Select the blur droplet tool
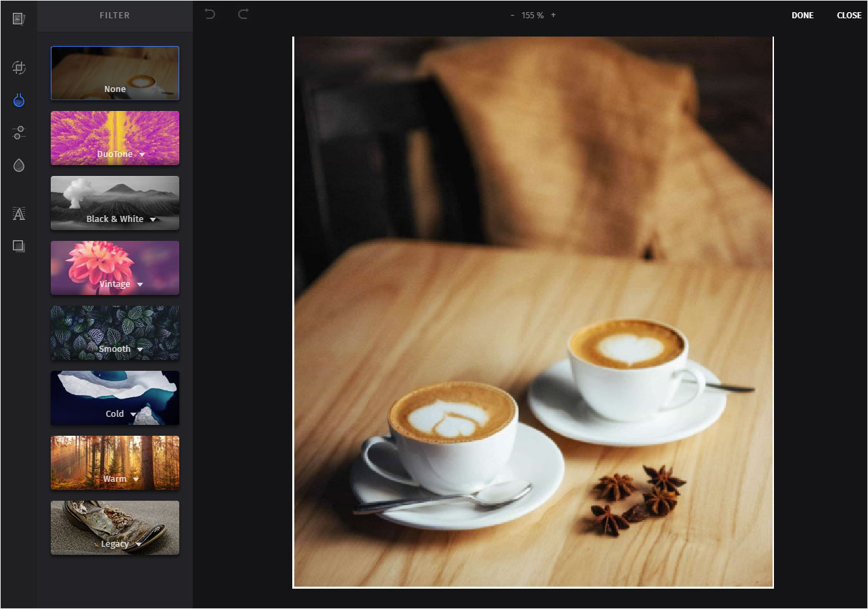The width and height of the screenshot is (868, 609). pos(19,165)
